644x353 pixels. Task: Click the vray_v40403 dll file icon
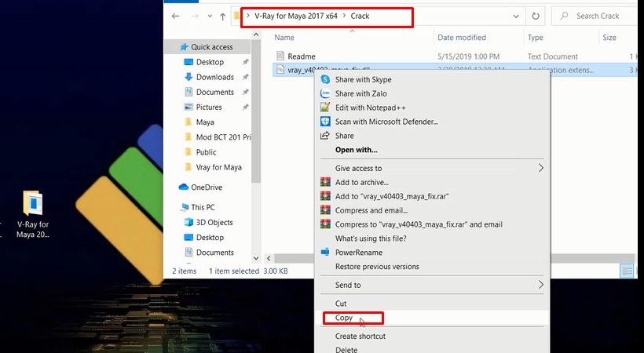[280, 69]
